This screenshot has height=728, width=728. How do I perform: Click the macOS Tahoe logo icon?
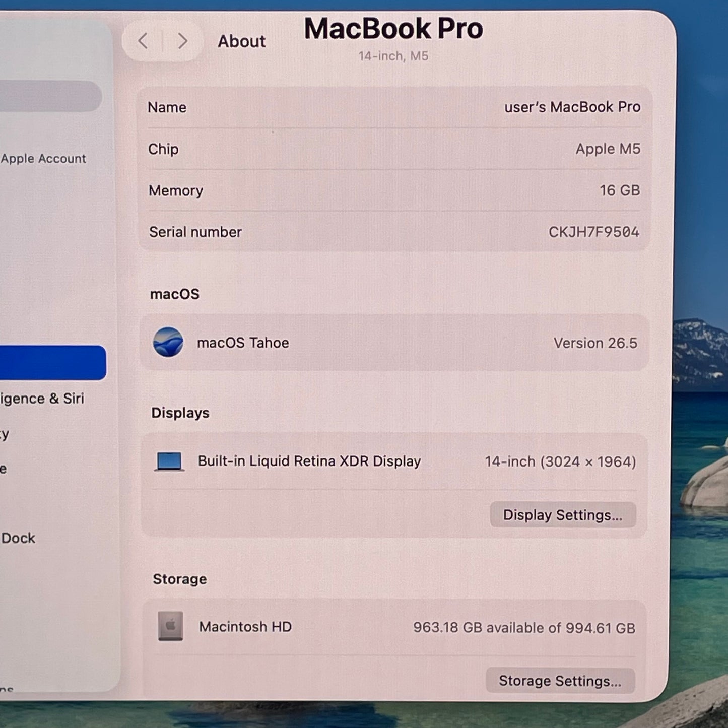(x=168, y=342)
